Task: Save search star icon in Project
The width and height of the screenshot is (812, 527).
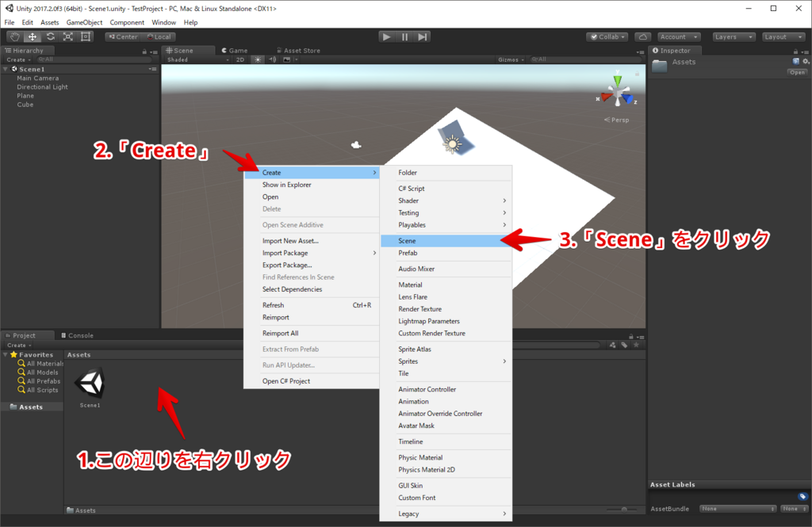Action: coord(637,345)
